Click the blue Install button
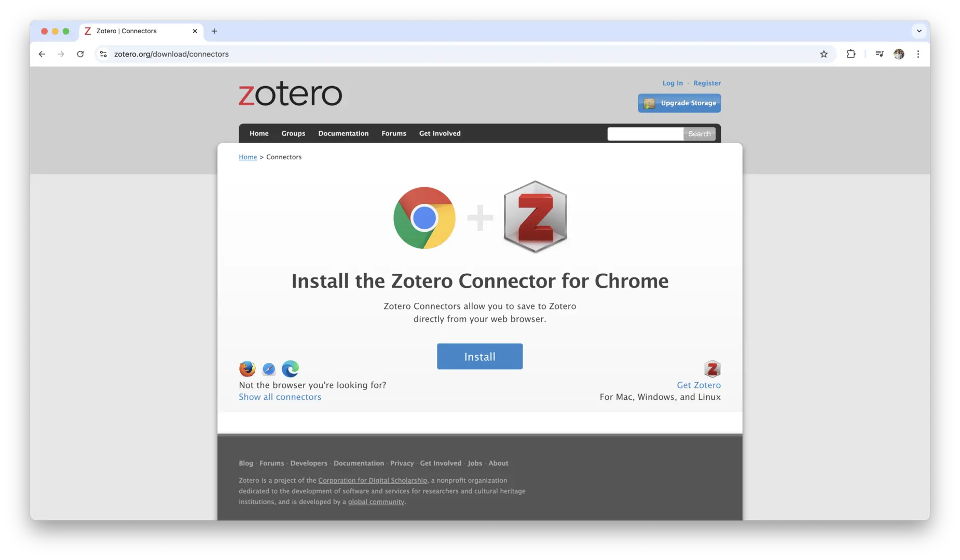This screenshot has width=960, height=560. pyautogui.click(x=479, y=356)
